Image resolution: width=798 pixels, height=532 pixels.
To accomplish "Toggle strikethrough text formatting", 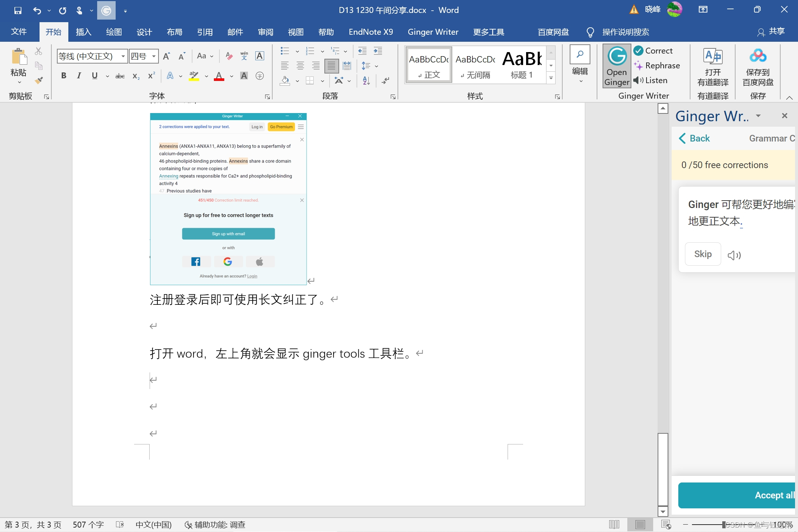I will [x=119, y=75].
